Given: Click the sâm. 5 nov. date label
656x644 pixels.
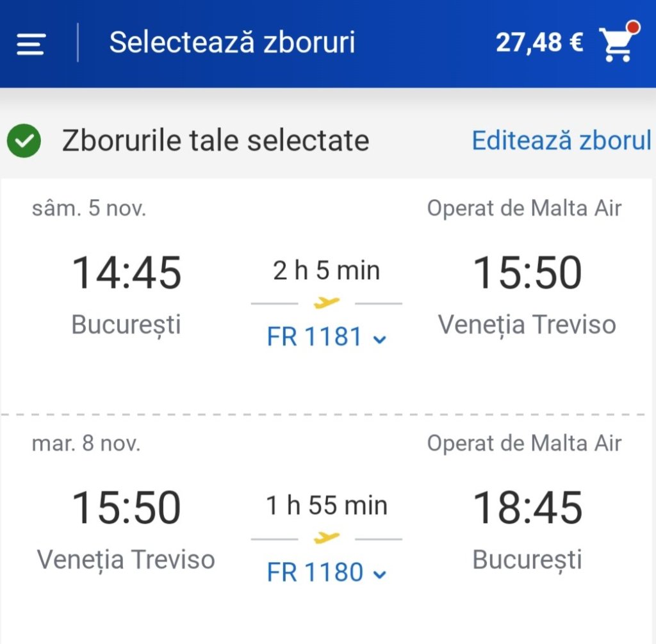Looking at the screenshot, I should pyautogui.click(x=89, y=209).
